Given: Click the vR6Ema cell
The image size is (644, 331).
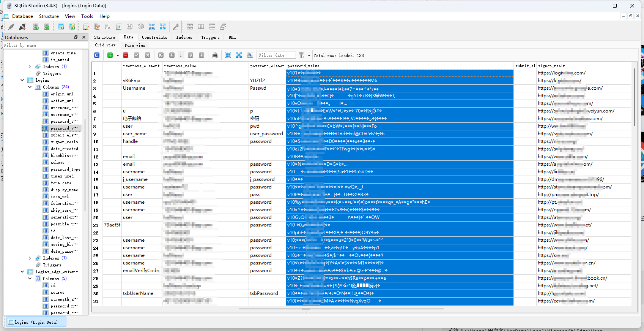Looking at the screenshot, I should tap(142, 81).
